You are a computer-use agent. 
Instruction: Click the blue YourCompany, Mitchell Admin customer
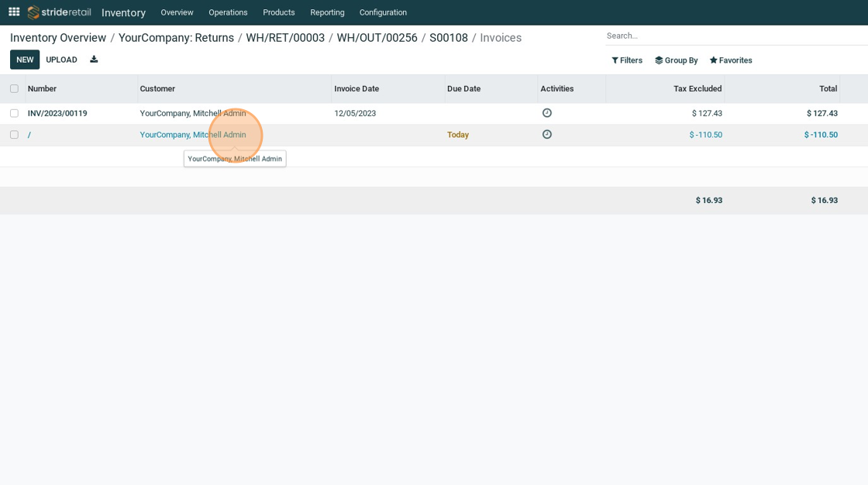tap(193, 135)
